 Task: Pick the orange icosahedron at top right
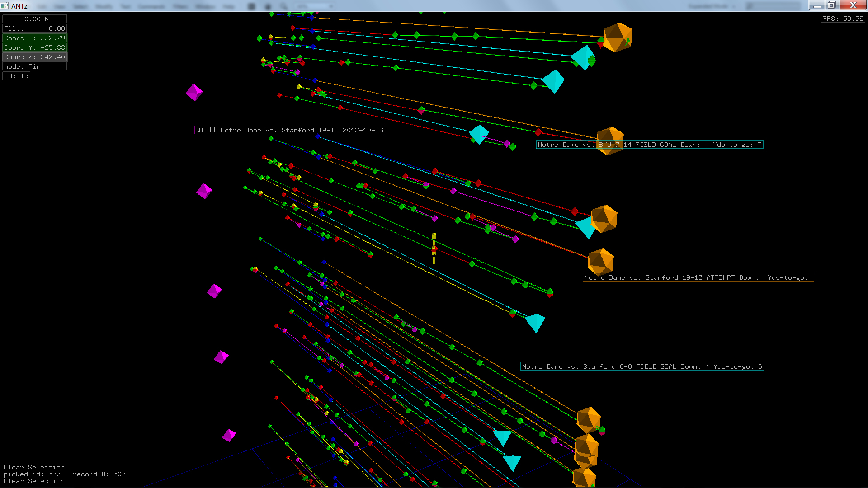coord(618,38)
